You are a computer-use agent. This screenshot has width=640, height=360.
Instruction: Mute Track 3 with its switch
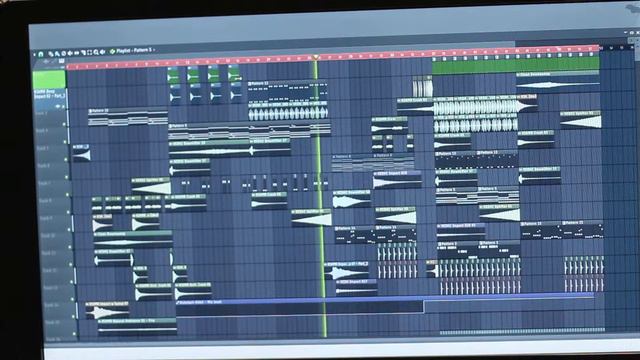tap(64, 124)
